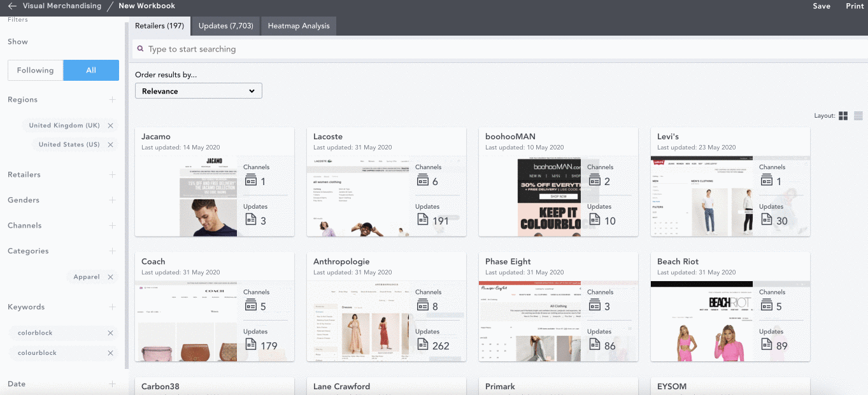
Task: Click the Jacamo channels icon
Action: (x=250, y=181)
